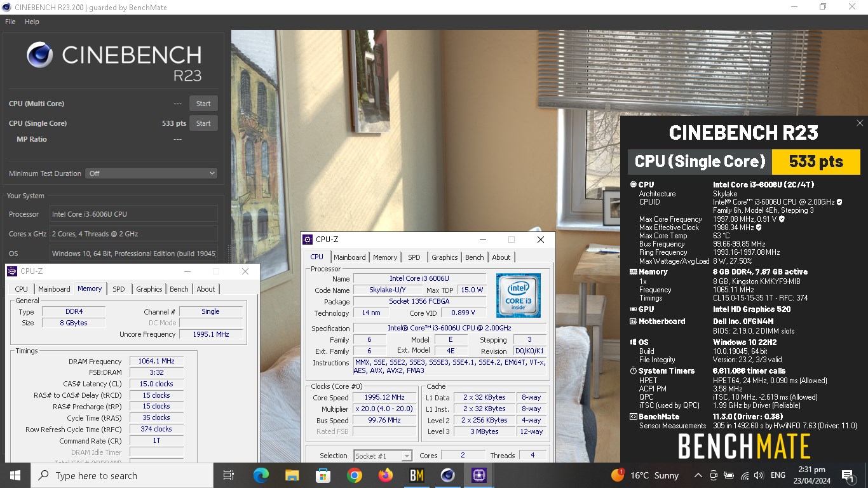868x488 pixels.
Task: Switch to Mainboard tab in CPU-Z CPU window
Action: (349, 257)
